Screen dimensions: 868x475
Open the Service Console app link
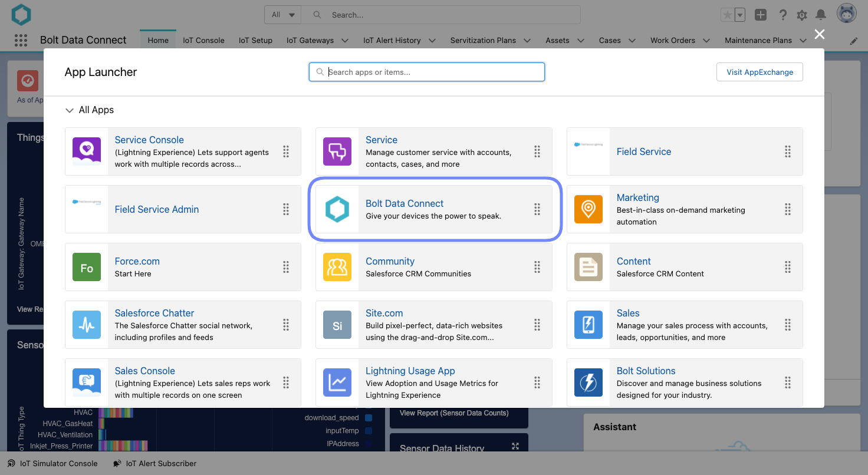point(149,140)
